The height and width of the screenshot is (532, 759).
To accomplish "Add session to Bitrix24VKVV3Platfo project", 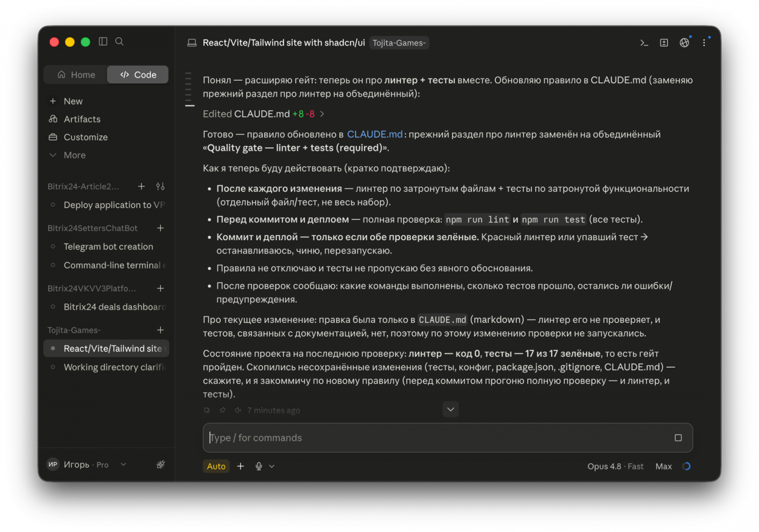I will [x=160, y=288].
